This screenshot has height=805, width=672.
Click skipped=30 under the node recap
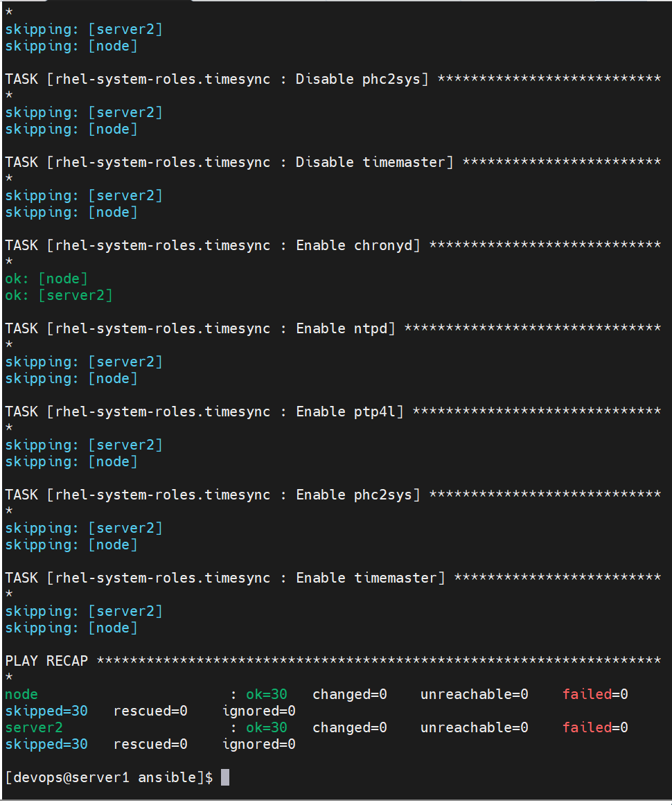(x=46, y=711)
